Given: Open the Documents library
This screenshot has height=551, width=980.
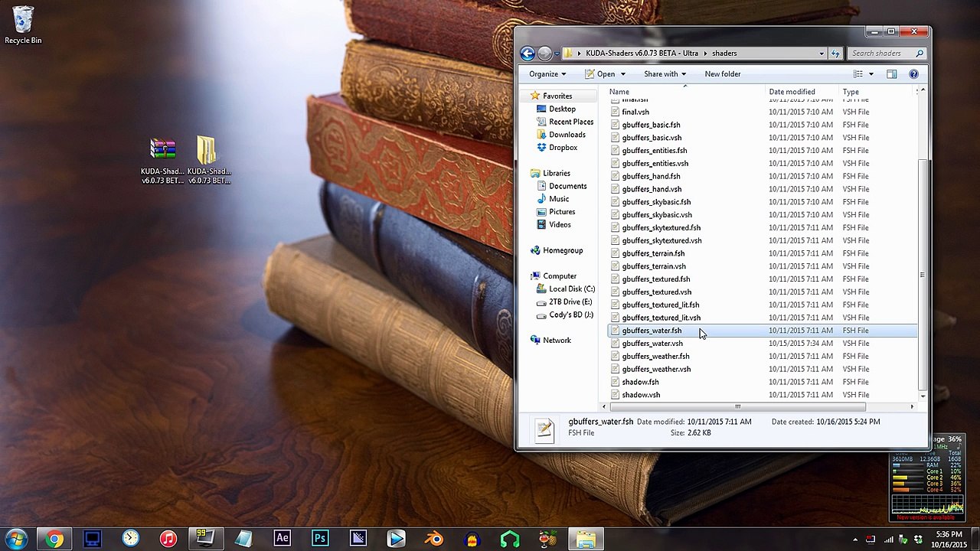Looking at the screenshot, I should pyautogui.click(x=567, y=187).
